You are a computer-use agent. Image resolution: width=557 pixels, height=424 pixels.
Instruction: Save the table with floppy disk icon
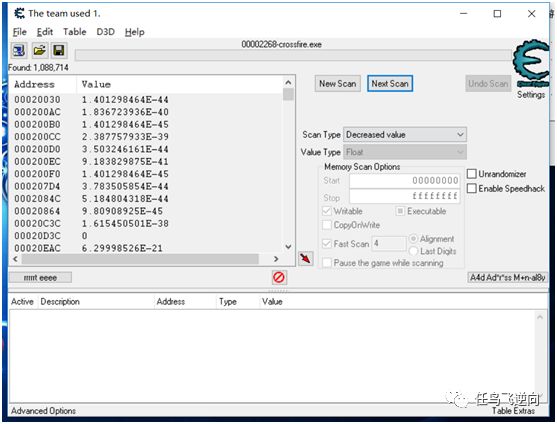coord(59,51)
